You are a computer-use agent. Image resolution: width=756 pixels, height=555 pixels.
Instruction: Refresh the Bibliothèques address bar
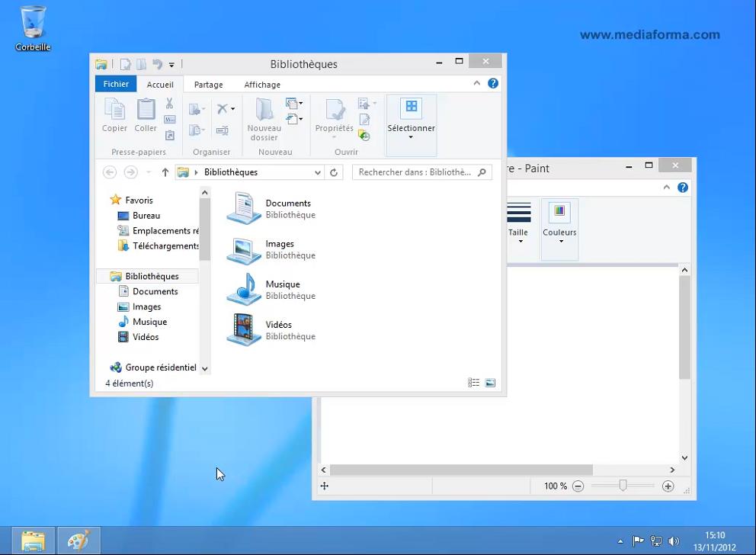pyautogui.click(x=334, y=172)
